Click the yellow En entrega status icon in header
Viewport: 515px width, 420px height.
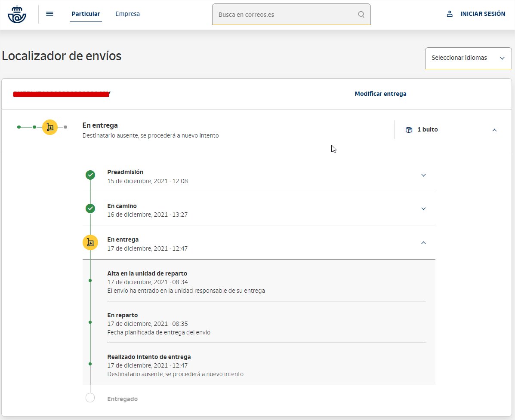[50, 127]
